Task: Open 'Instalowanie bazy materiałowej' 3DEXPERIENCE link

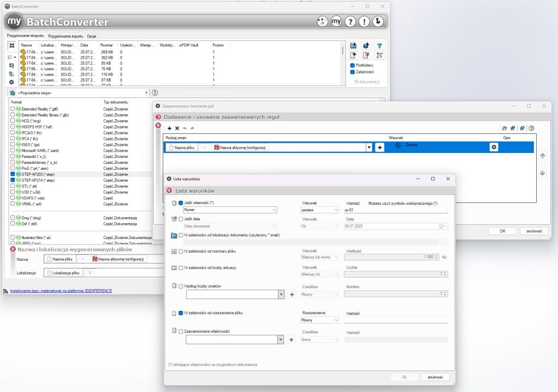Action: click(61, 291)
